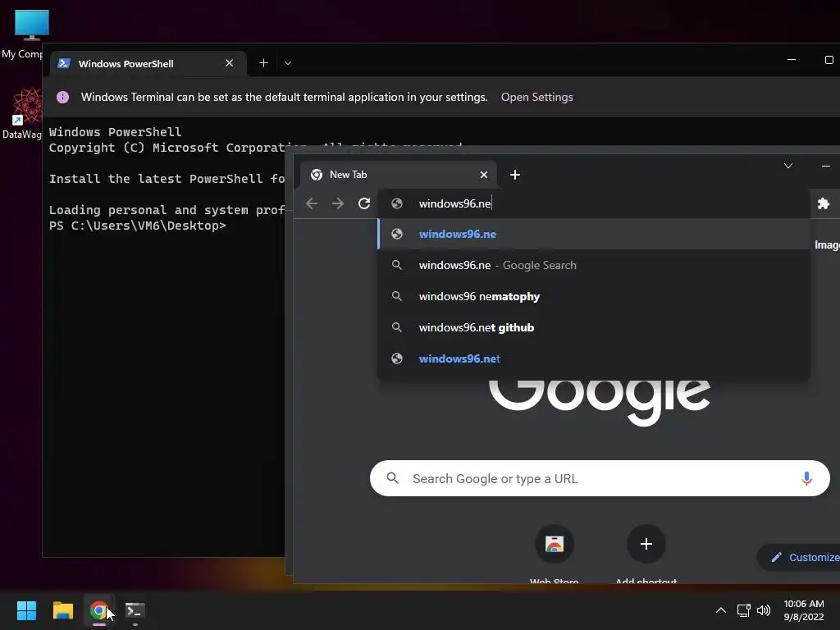Open Chrome's tab search chevron
The image size is (840, 630).
788,166
